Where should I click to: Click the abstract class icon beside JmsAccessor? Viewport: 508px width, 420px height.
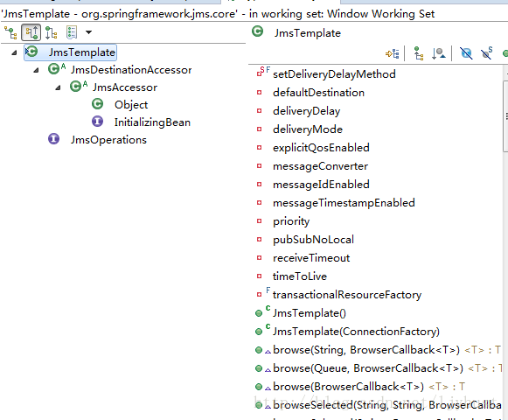click(79, 87)
